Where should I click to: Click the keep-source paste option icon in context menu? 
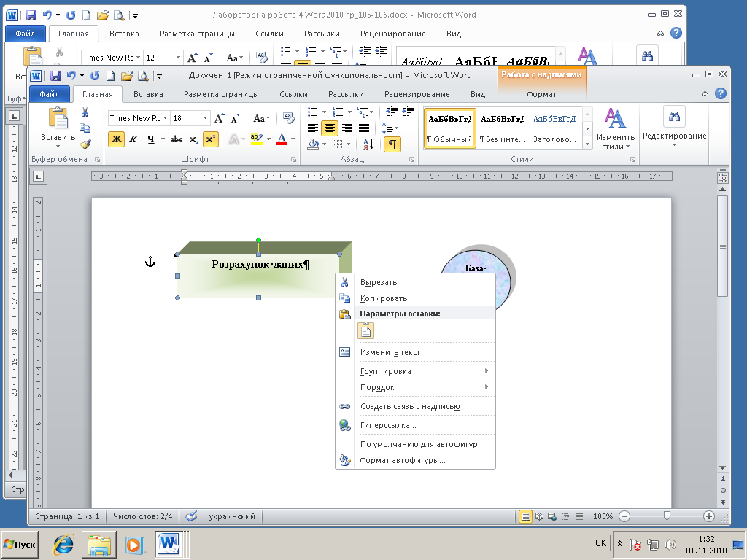(366, 330)
